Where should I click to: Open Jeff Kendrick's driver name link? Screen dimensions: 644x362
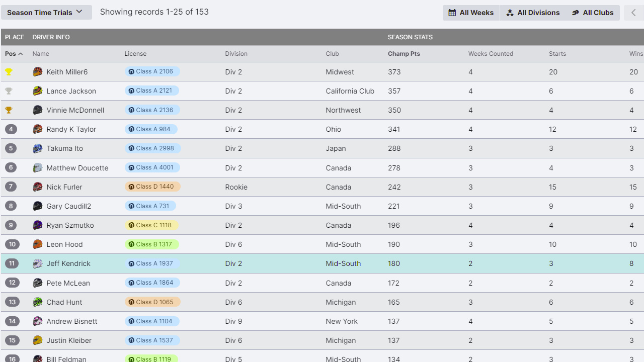coord(68,263)
